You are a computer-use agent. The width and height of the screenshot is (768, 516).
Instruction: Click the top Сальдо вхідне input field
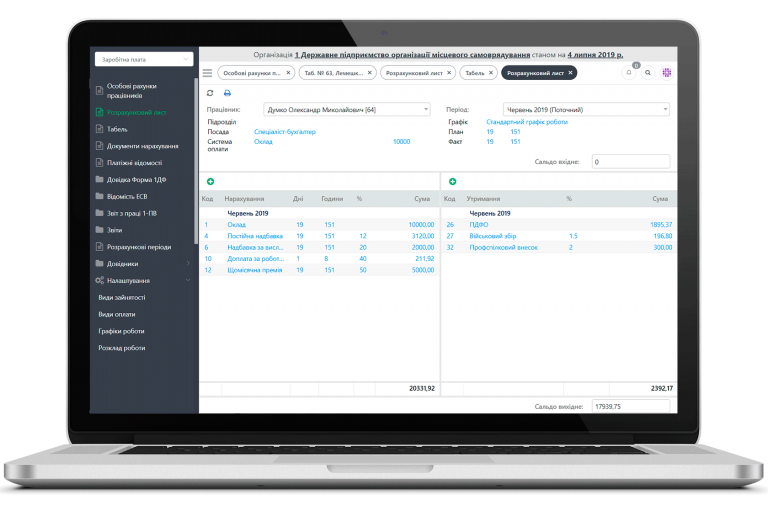point(631,161)
